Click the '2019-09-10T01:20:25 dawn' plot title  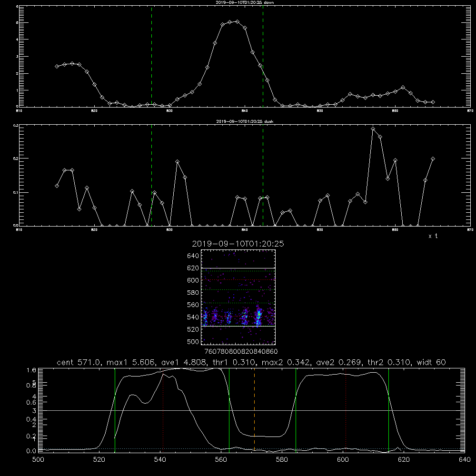pos(245,2)
